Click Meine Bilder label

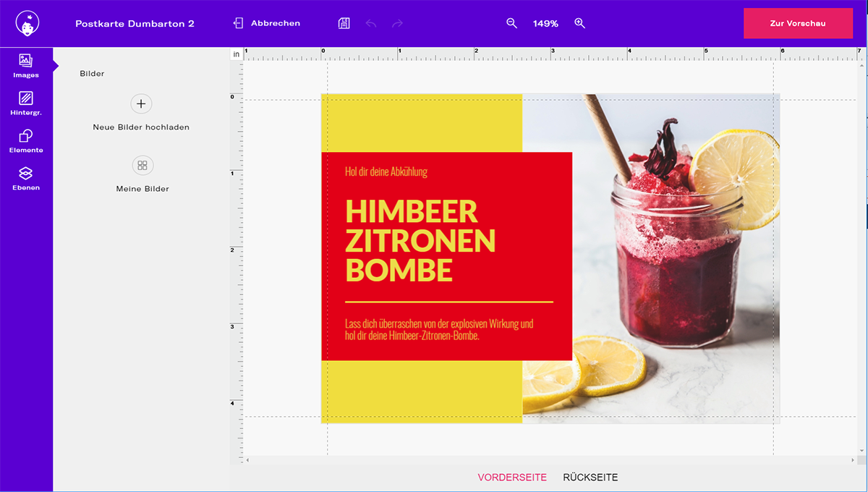pos(142,189)
